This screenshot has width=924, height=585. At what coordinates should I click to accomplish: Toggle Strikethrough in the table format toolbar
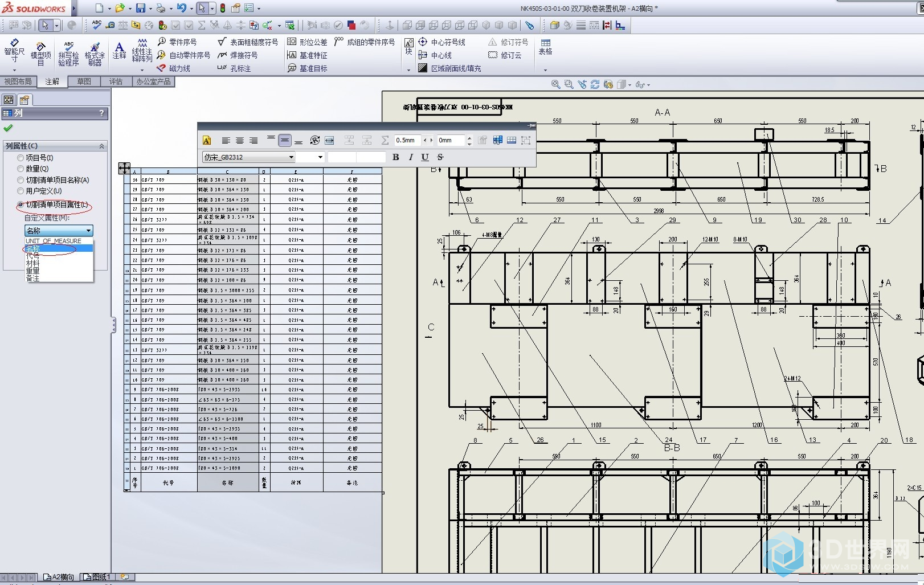440,157
